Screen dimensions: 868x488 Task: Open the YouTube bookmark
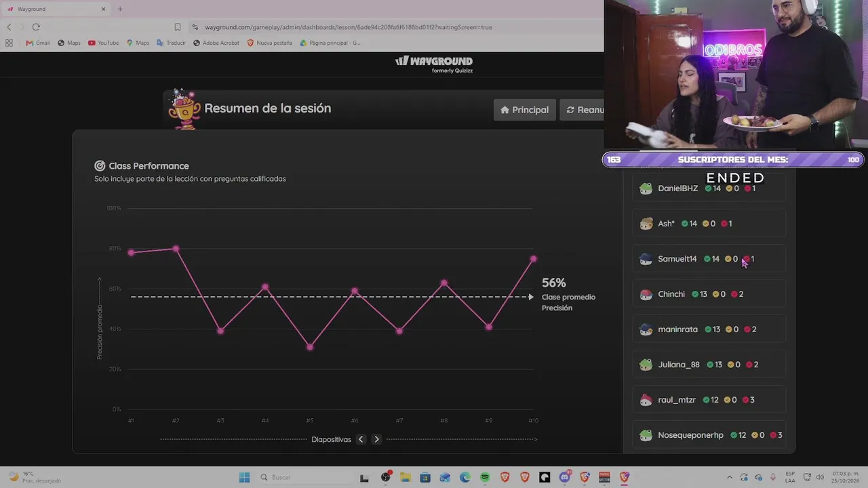click(103, 43)
